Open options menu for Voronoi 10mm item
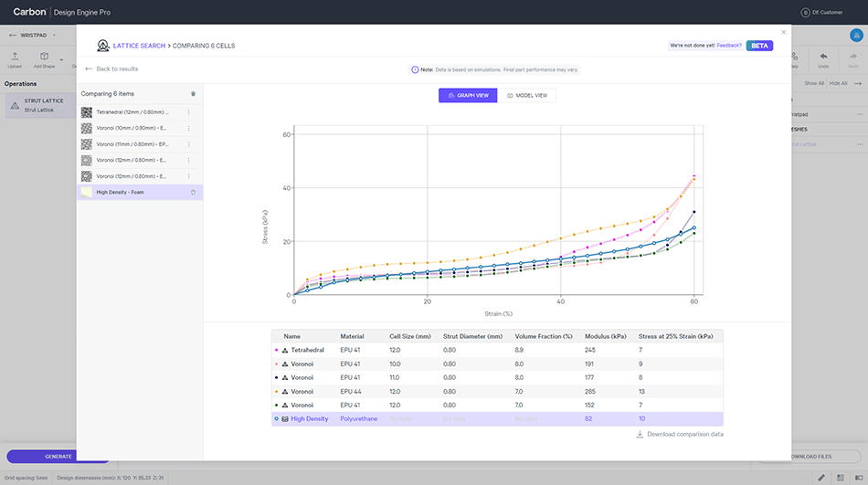 (189, 129)
